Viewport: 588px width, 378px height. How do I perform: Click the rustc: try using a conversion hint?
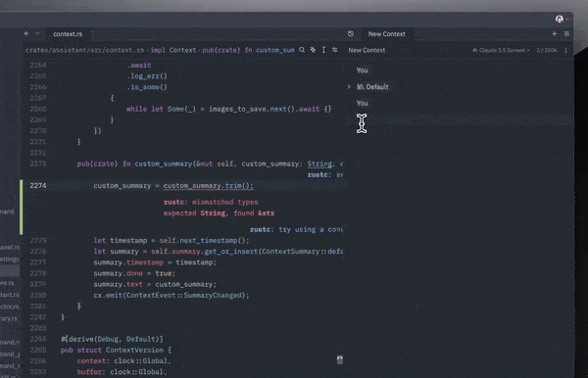[x=296, y=229]
